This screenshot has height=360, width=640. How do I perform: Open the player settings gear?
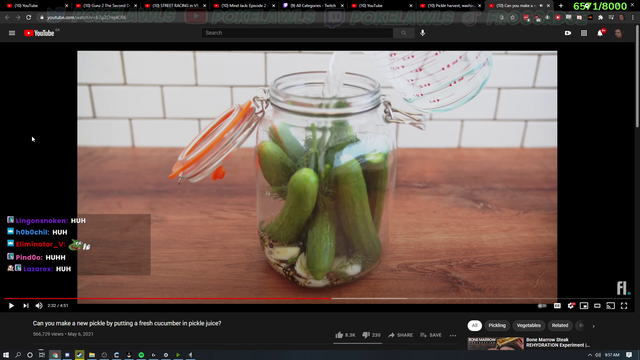(571, 306)
